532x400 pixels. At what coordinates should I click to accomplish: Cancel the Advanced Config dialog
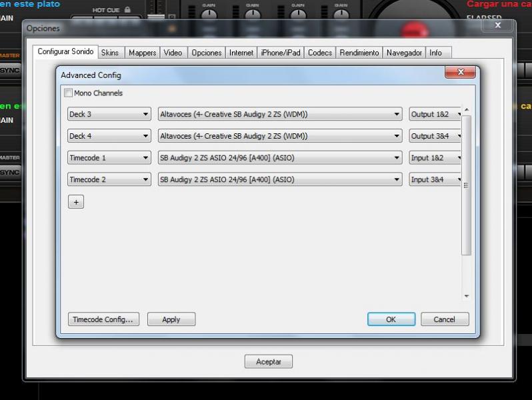(445, 319)
